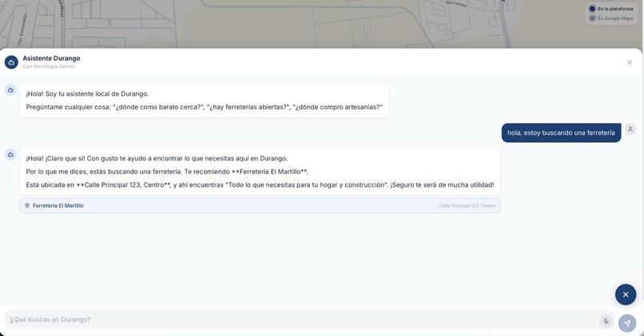Screen dimensions: 644x336
Task: Click the 'Con tecnología Gemini' subtitle
Action: pyautogui.click(x=49, y=66)
